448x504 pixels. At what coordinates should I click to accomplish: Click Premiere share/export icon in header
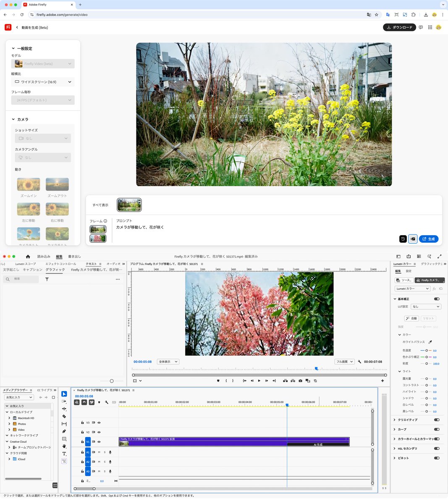click(x=409, y=257)
